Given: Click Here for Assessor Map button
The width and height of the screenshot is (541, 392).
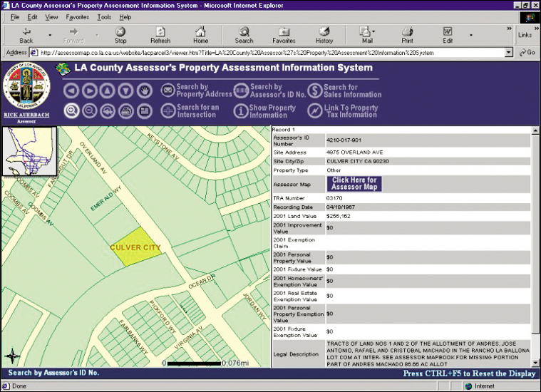Looking at the screenshot, I should coord(354,184).
